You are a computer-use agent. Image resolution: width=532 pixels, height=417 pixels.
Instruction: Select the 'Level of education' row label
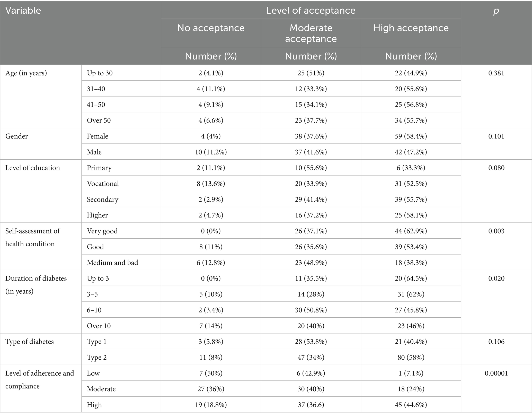click(x=33, y=168)
